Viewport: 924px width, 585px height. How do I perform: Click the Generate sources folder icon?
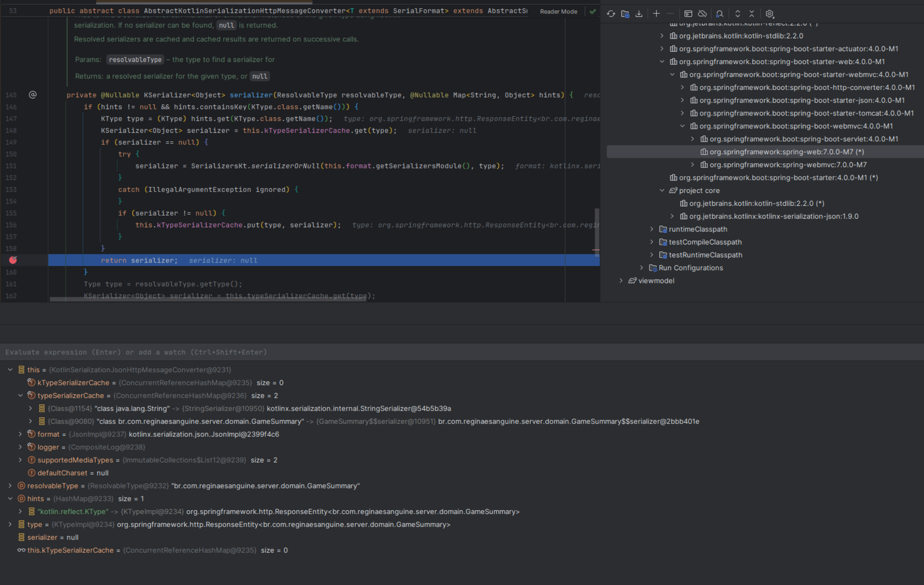625,14
